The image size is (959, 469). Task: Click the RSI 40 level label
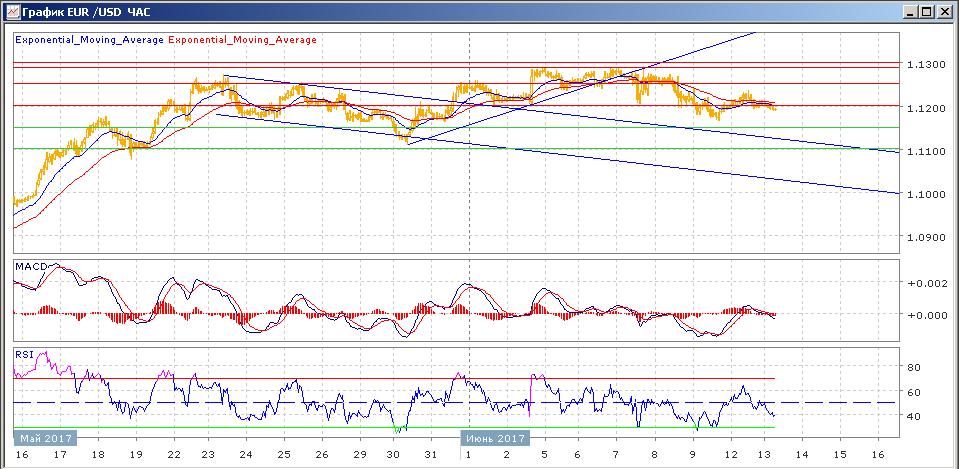coord(914,416)
